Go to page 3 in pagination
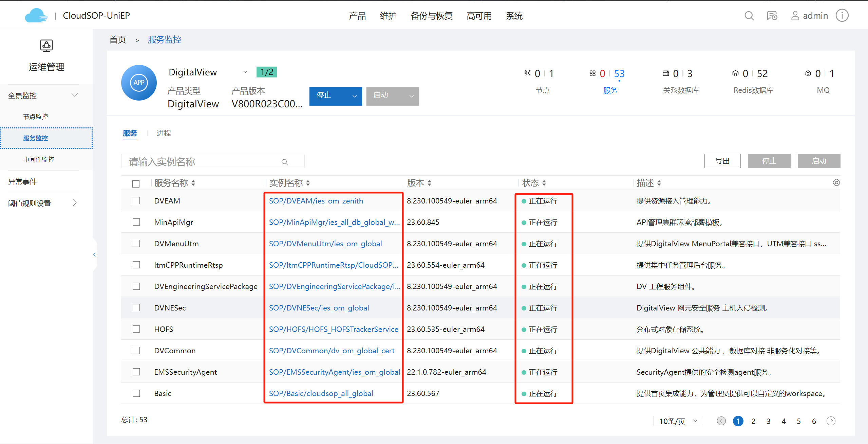 (x=768, y=421)
